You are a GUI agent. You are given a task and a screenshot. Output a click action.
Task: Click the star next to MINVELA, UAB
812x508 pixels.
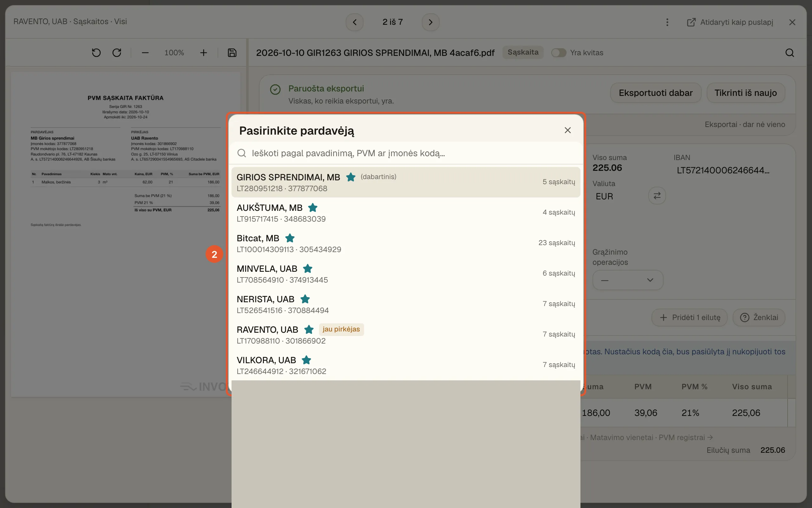(307, 269)
